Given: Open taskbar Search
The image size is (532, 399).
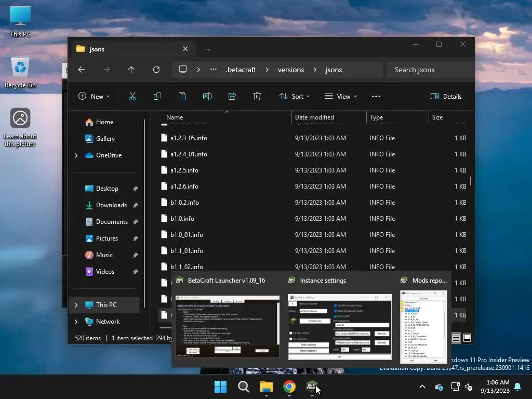Looking at the screenshot, I should click(x=244, y=387).
